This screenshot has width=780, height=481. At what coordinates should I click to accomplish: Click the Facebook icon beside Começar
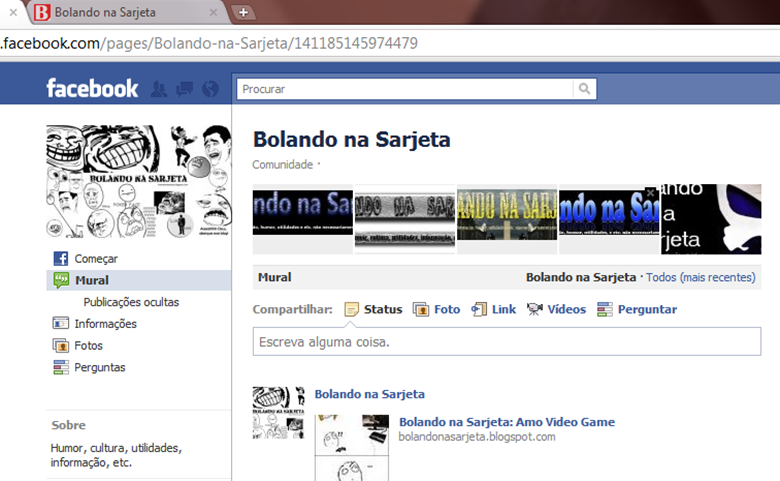(61, 259)
